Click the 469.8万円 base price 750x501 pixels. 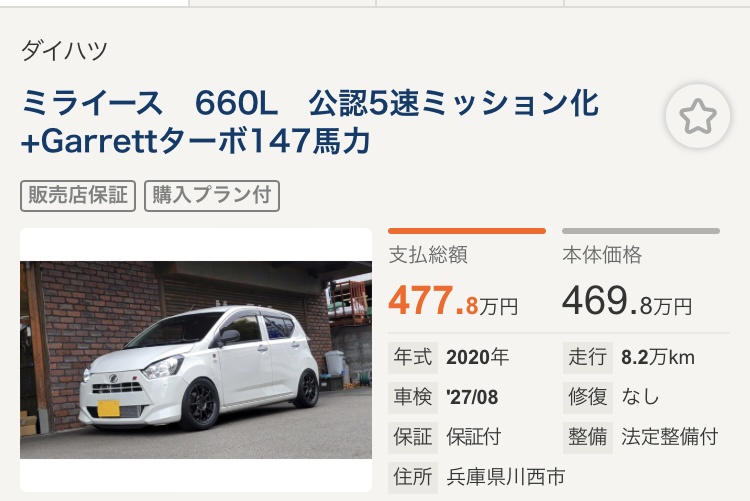(x=627, y=301)
